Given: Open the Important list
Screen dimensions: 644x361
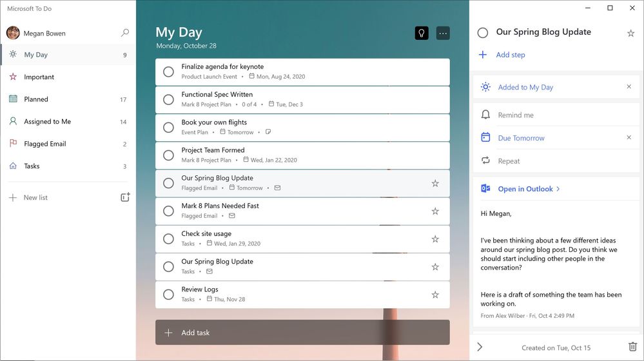Looking at the screenshot, I should [x=68, y=77].
